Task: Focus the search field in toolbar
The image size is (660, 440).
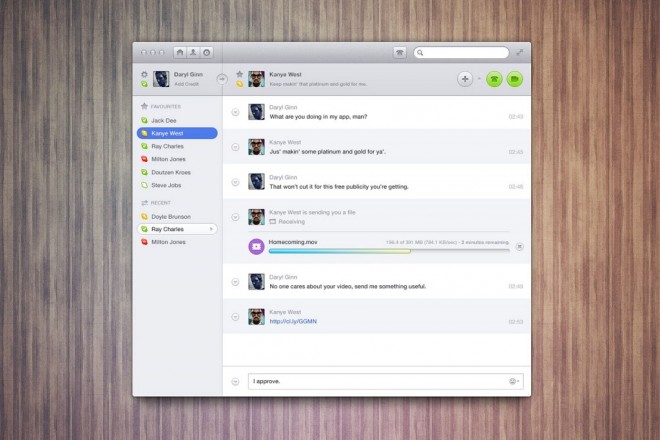Action: [x=461, y=53]
